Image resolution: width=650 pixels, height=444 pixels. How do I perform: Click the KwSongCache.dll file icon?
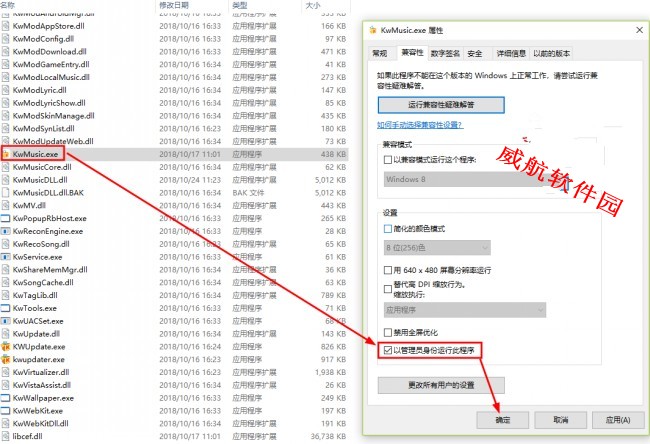pyautogui.click(x=5, y=282)
